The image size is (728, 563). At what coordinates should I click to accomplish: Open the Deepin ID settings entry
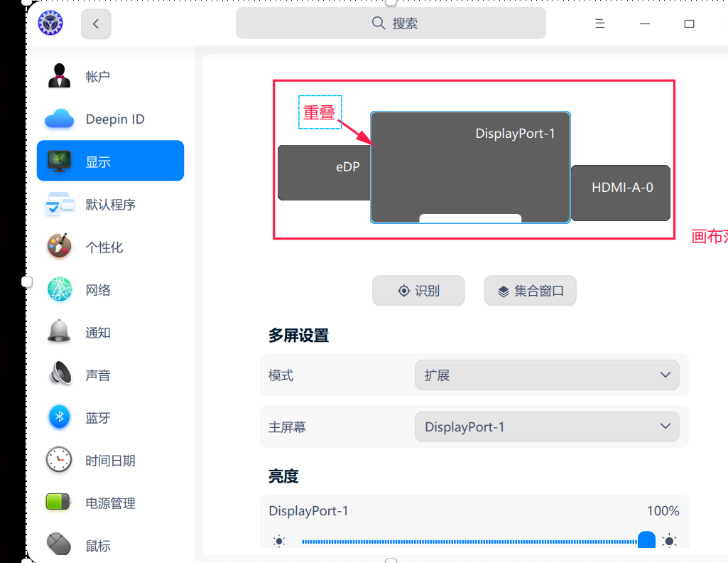111,119
